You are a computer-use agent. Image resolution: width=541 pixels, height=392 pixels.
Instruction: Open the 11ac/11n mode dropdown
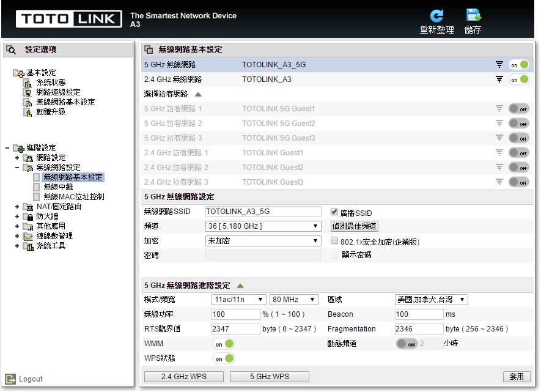pyautogui.click(x=239, y=300)
